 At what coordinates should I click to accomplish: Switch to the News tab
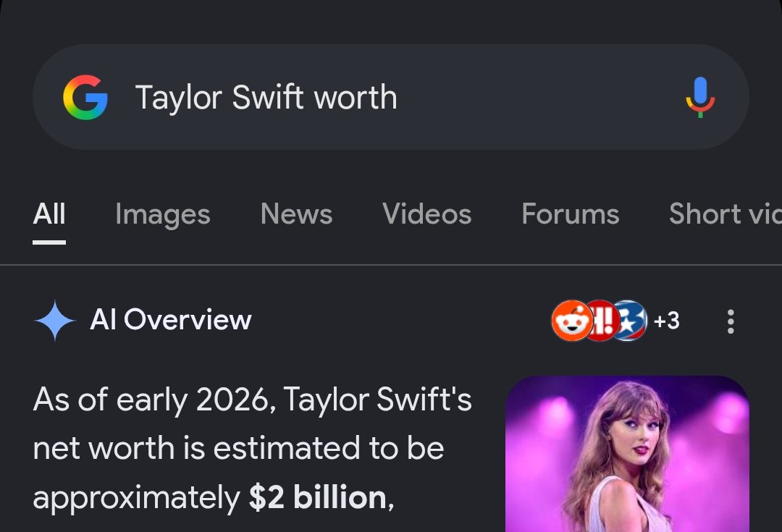pos(296,214)
